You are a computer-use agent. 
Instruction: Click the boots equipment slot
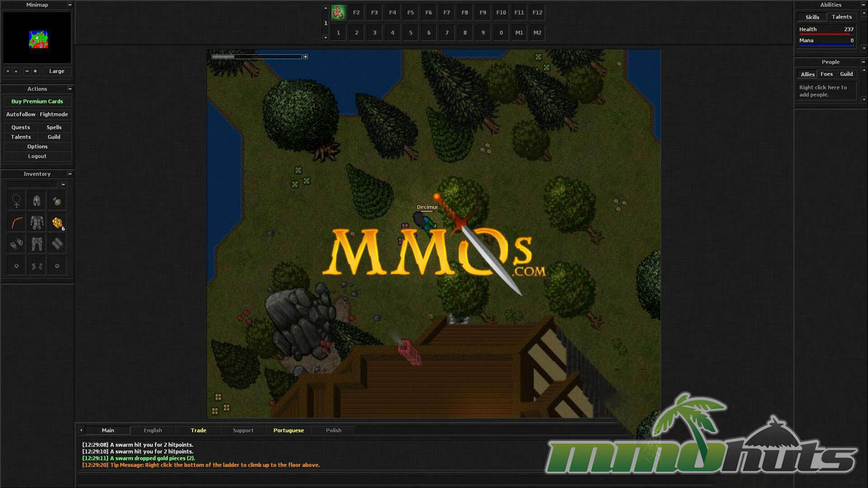click(x=37, y=266)
